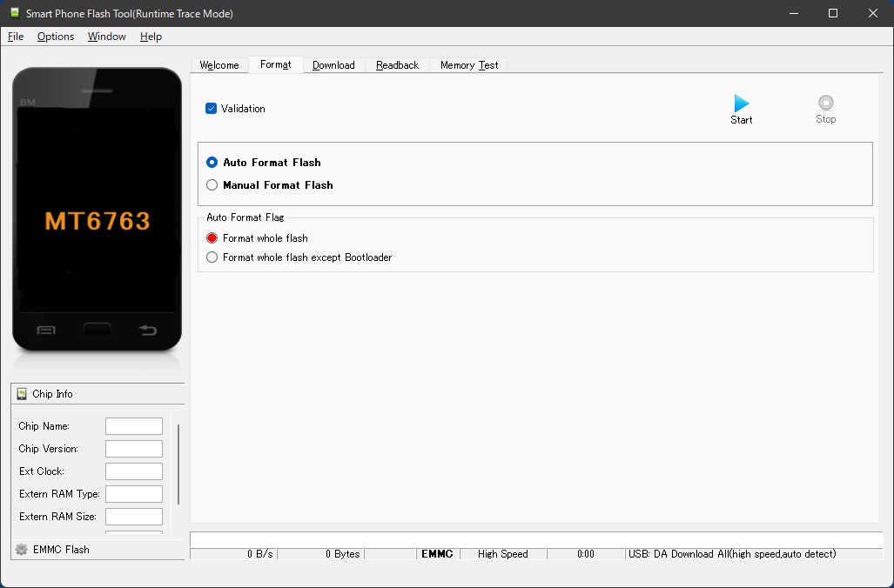This screenshot has height=588, width=894.
Task: Select Manual Format Flash option
Action: [x=212, y=184]
